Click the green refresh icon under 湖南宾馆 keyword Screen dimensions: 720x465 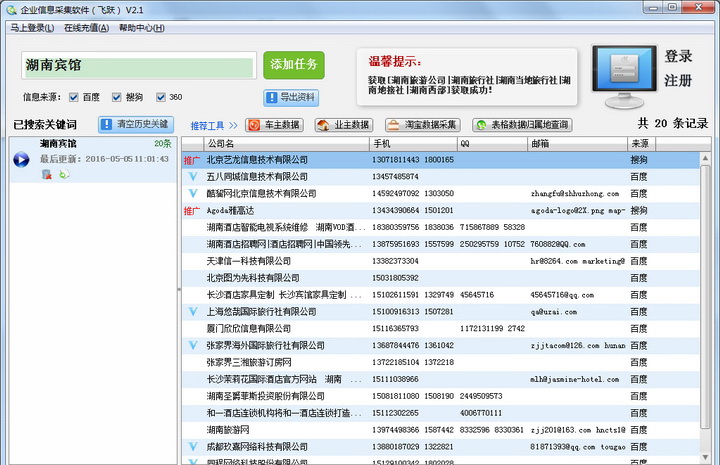click(x=64, y=174)
